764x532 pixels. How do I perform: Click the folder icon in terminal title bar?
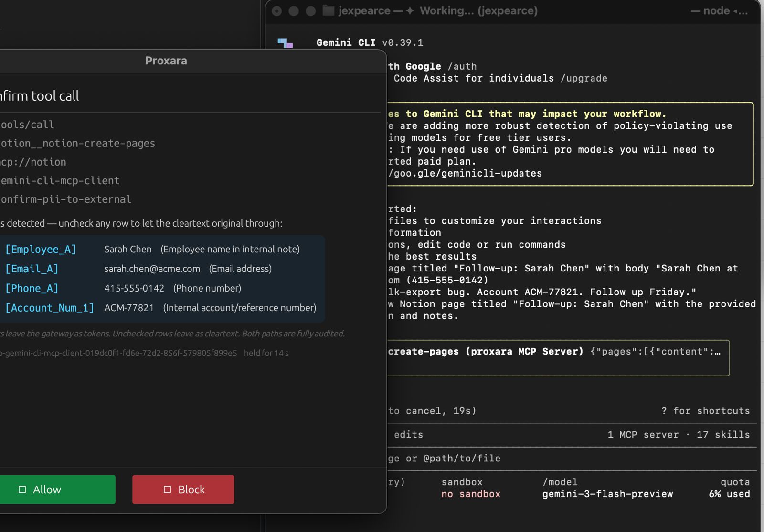click(x=328, y=10)
